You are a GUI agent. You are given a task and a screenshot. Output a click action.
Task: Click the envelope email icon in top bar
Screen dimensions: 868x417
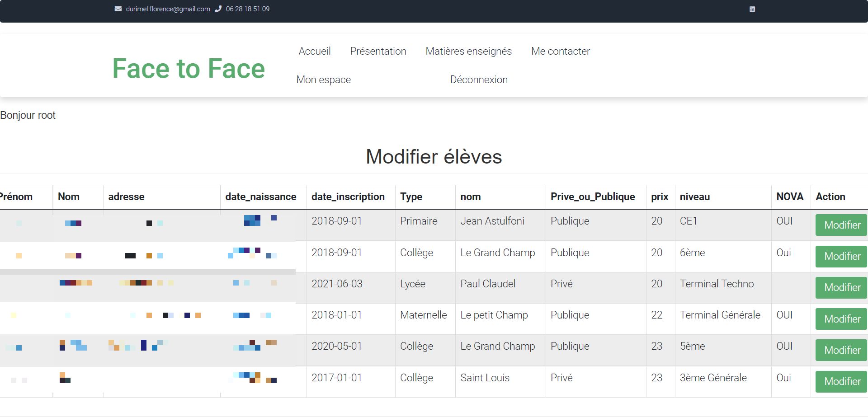(x=118, y=9)
